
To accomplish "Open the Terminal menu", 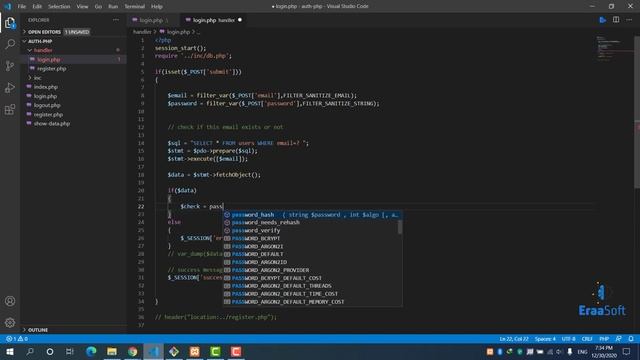I will click(x=135, y=7).
